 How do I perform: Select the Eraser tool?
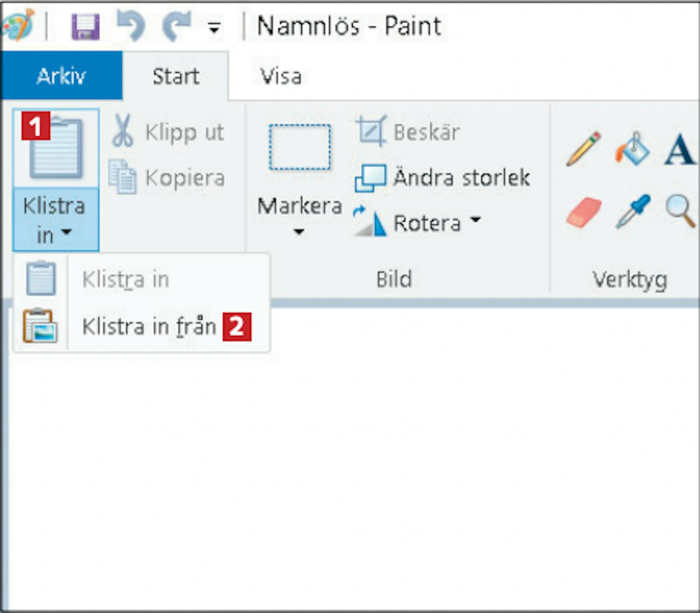click(x=584, y=212)
